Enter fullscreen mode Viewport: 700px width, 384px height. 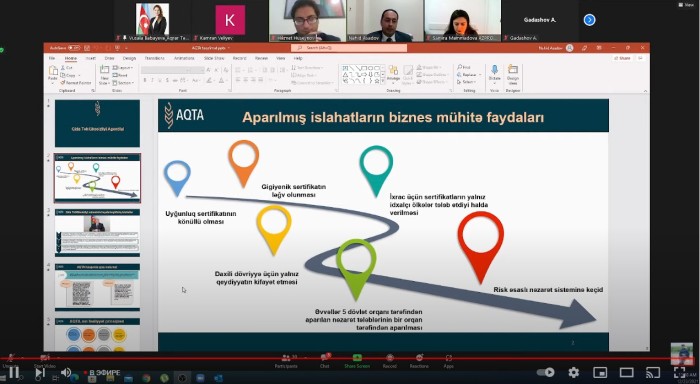(679, 372)
